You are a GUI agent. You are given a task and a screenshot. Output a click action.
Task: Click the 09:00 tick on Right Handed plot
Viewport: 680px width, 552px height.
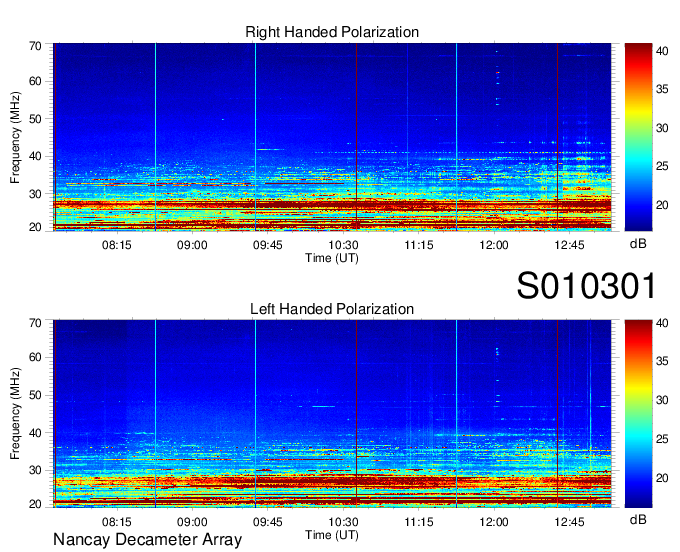click(x=192, y=245)
